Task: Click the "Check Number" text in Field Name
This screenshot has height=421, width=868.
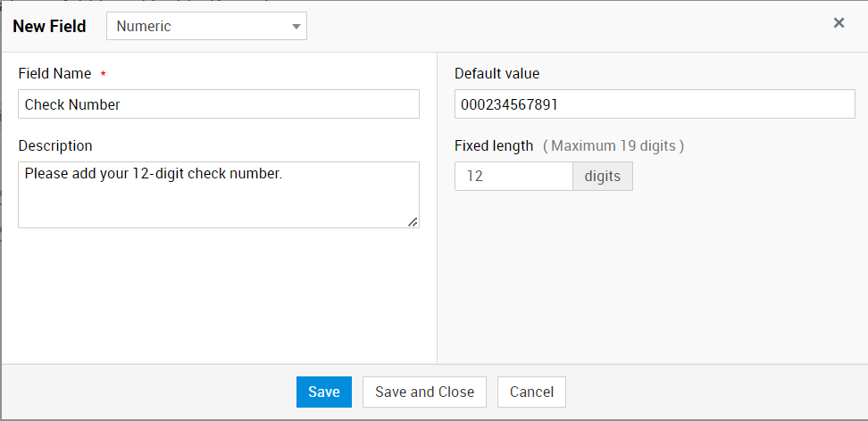Action: tap(72, 104)
